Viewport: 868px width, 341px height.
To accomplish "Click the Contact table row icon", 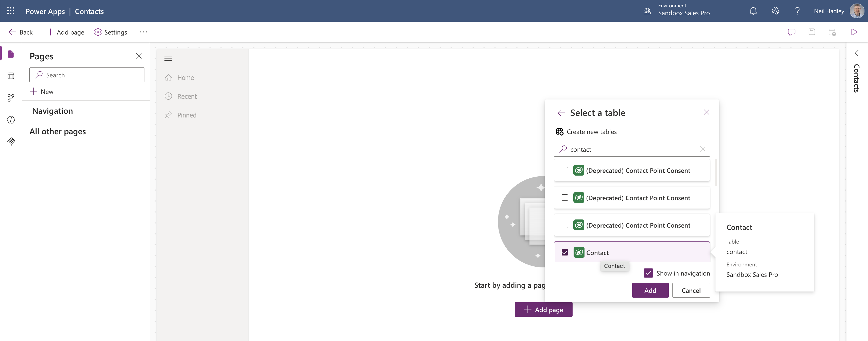I will pos(579,252).
